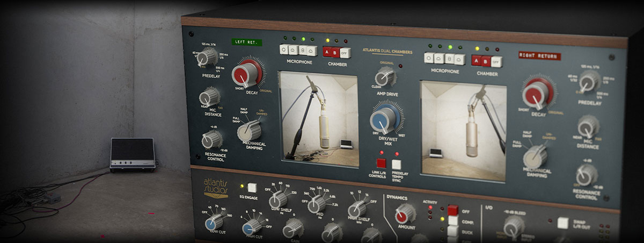Choose chamber B for left channel
The height and width of the screenshot is (243, 644).
335,52
